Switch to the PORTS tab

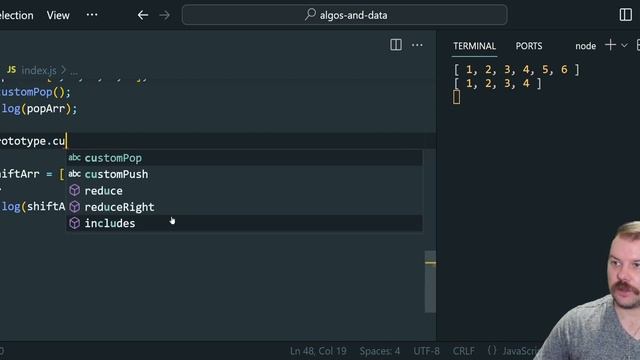pos(529,46)
